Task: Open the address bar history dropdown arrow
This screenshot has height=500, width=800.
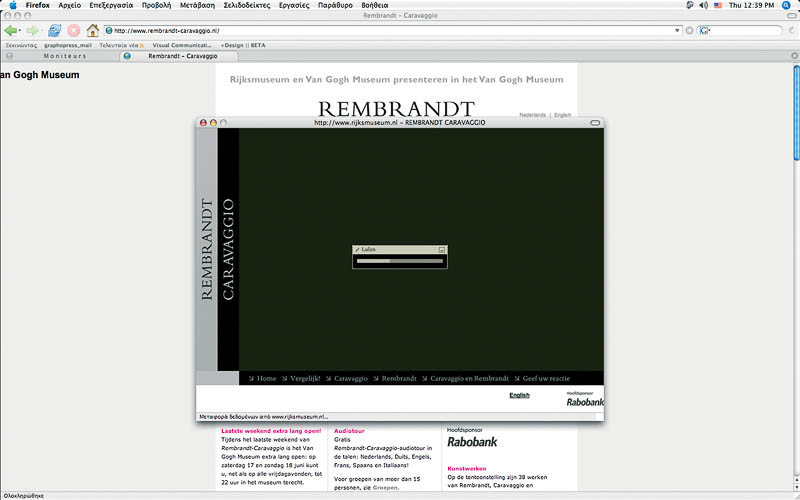Action: (x=677, y=31)
